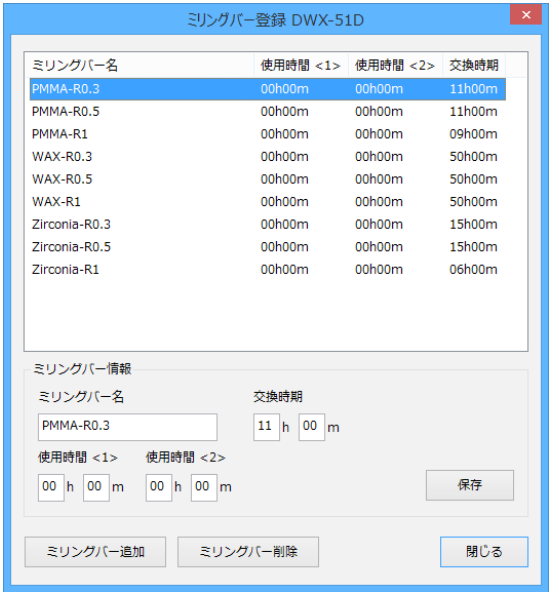Select Zirconia-R0.3 in the bur list
Screen dimensions: 552x592
click(268, 224)
